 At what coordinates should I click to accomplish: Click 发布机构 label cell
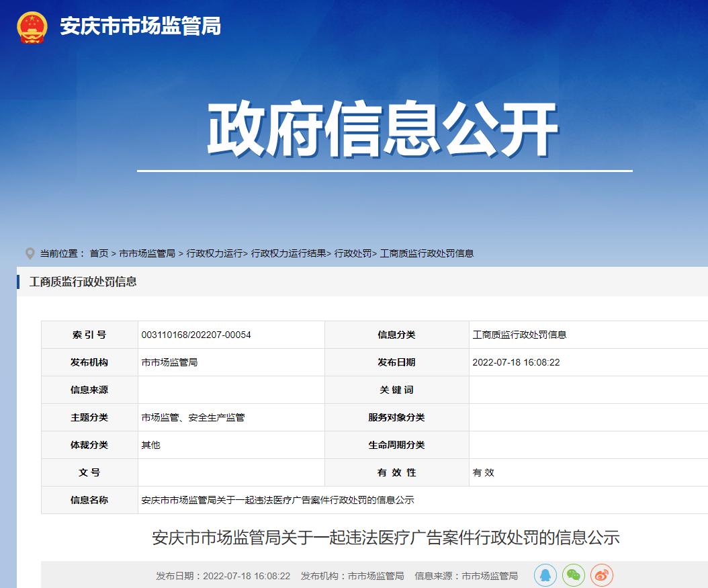pyautogui.click(x=89, y=362)
